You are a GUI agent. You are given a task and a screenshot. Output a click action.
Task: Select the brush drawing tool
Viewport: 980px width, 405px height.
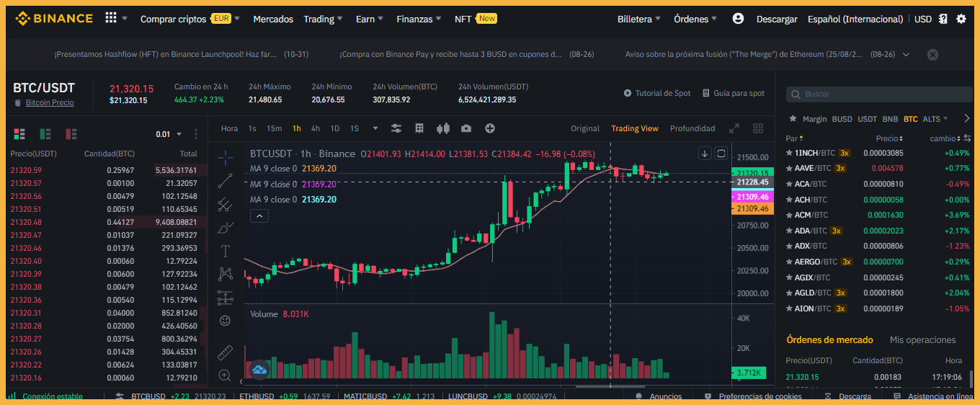(x=225, y=228)
